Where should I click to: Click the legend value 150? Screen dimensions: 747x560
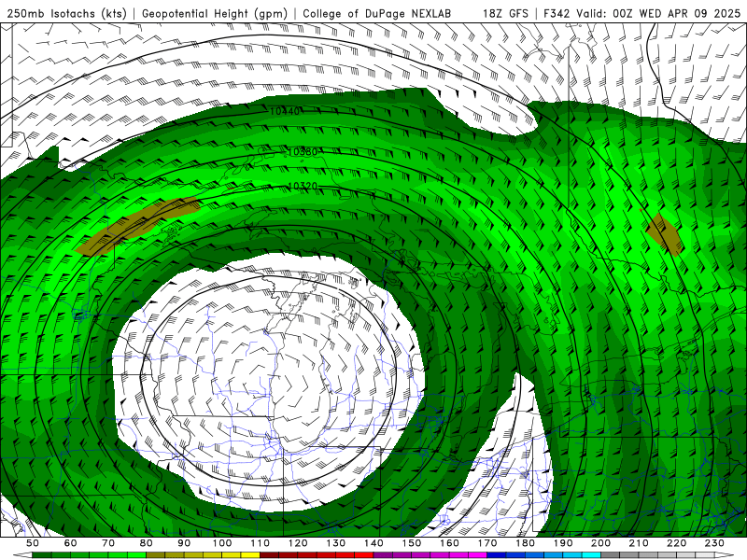click(x=412, y=543)
